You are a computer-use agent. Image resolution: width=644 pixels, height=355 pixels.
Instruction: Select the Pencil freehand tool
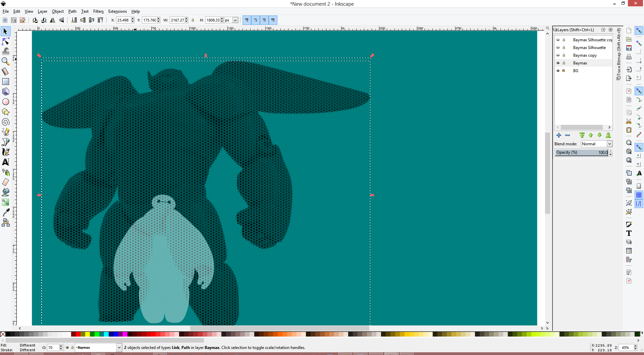(5, 132)
